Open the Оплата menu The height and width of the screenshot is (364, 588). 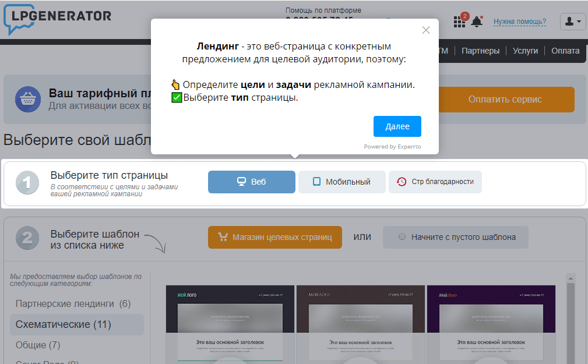click(x=565, y=51)
